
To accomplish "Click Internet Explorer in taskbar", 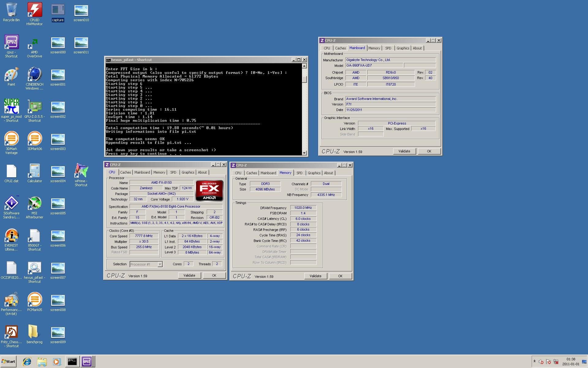I will point(27,362).
